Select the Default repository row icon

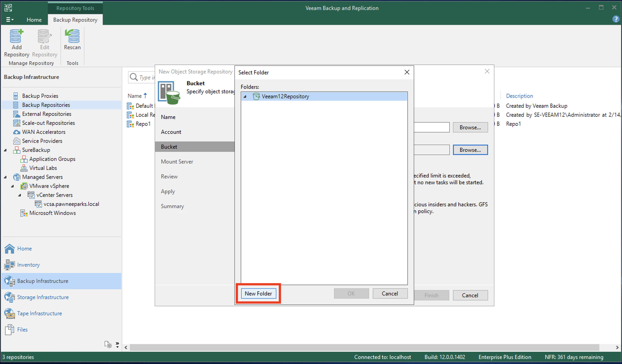(130, 106)
